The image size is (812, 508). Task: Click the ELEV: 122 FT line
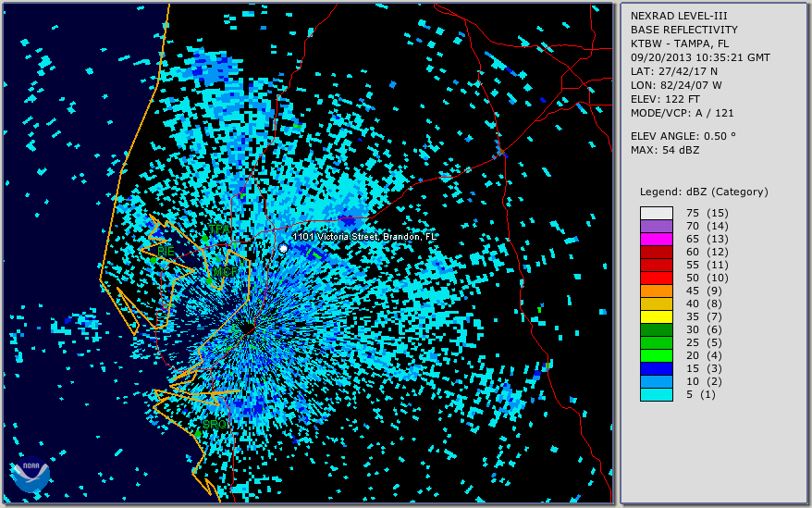pos(666,99)
